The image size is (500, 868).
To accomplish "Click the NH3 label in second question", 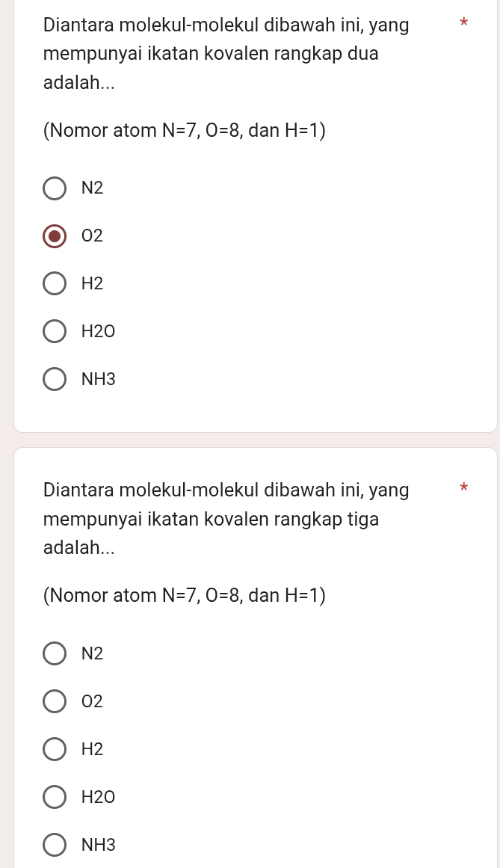I will point(99,846).
